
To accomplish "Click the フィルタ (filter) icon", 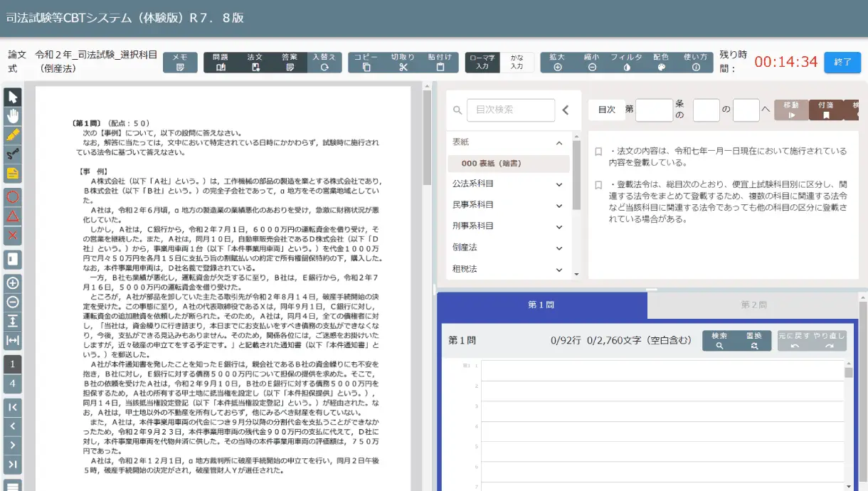I will (626, 63).
